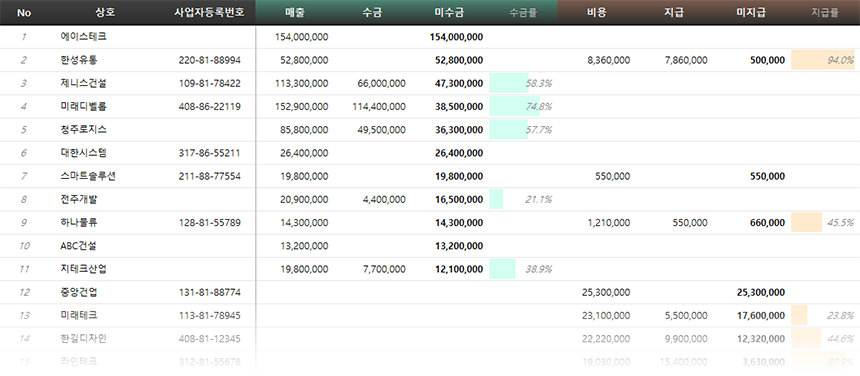Viewport: 860px width, 376px height.
Task: Click registration number 317-86-55211
Action: point(210,153)
